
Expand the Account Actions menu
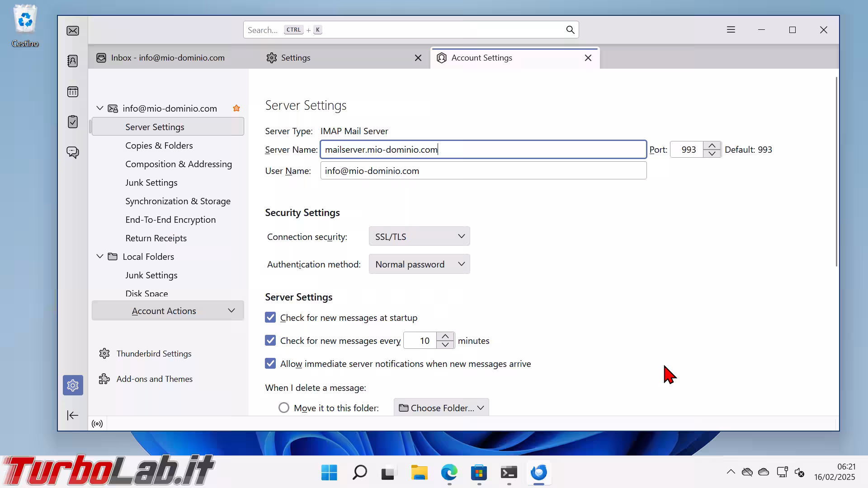[x=168, y=311]
